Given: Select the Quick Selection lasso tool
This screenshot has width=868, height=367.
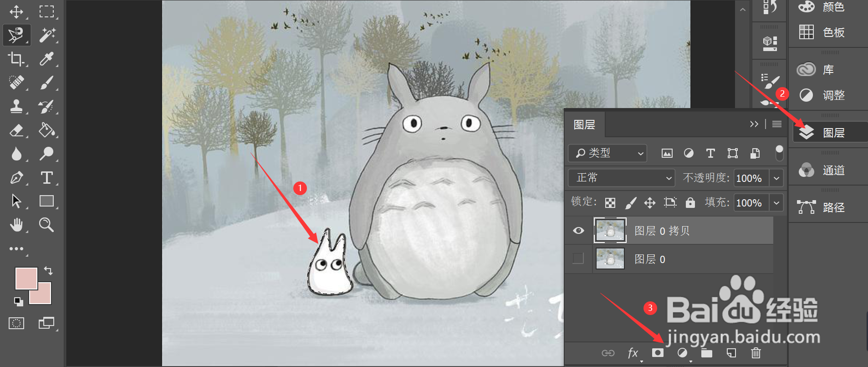Looking at the screenshot, I should pos(16,35).
